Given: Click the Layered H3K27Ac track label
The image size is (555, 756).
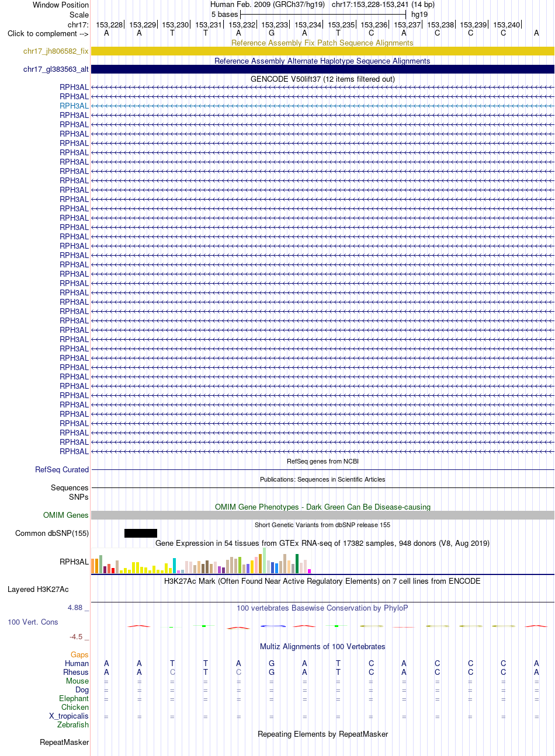Looking at the screenshot, I should point(38,589).
